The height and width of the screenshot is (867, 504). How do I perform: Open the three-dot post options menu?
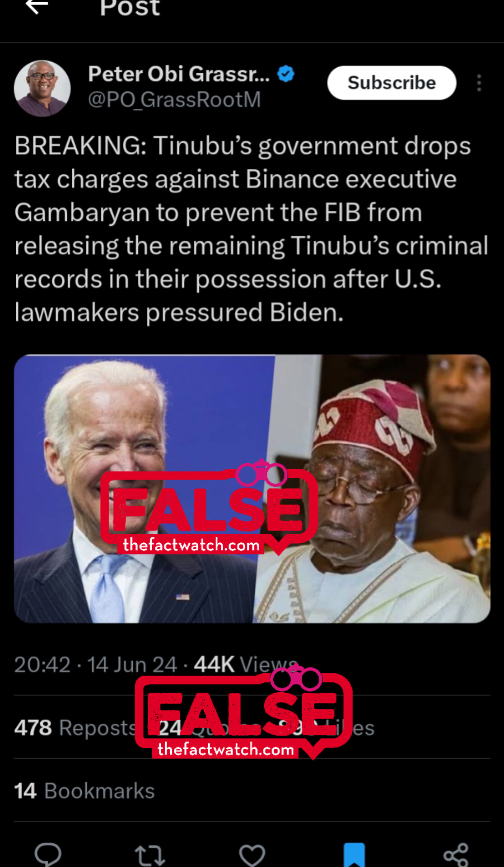[479, 83]
